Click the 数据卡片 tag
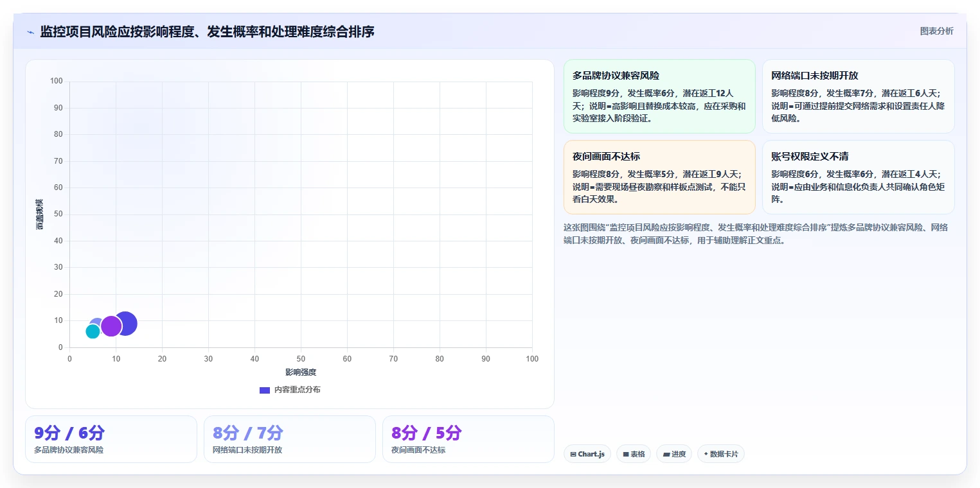 (721, 454)
